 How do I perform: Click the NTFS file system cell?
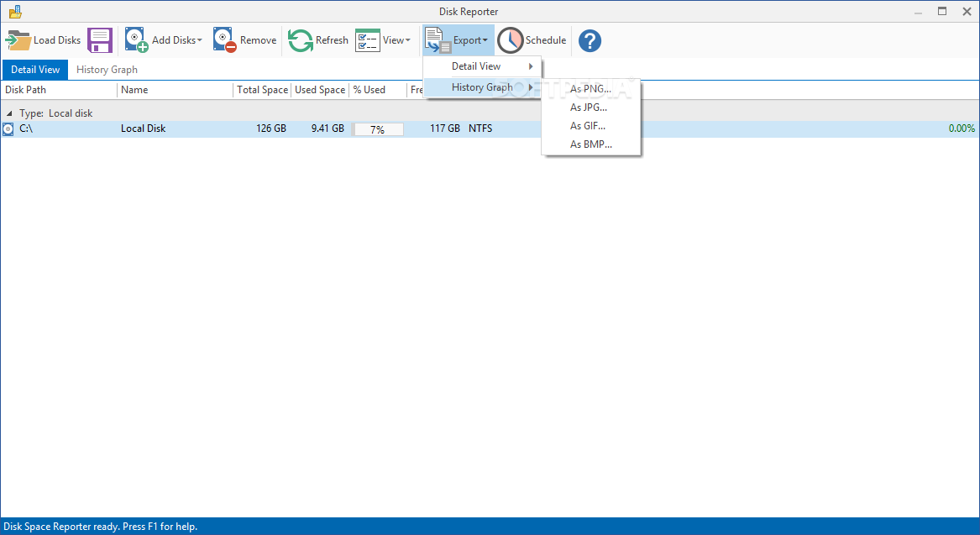pos(480,129)
